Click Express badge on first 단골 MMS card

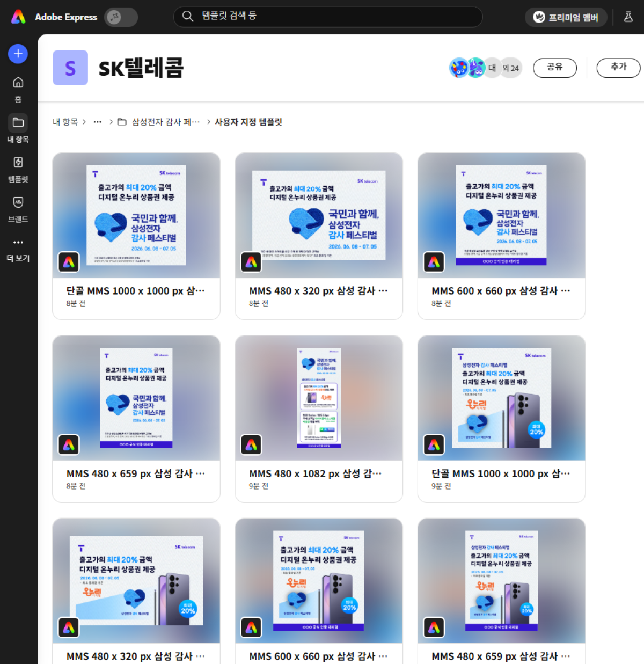(x=69, y=262)
